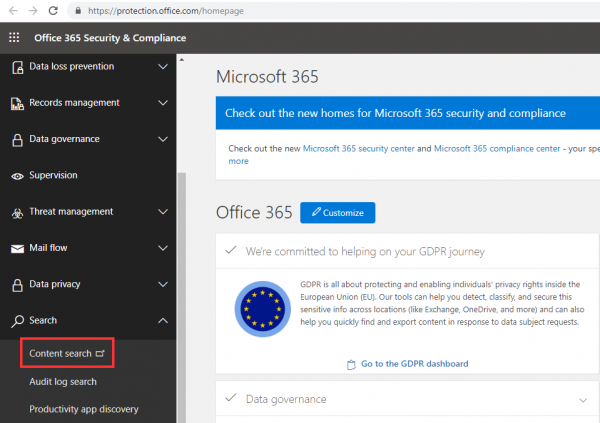The image size is (600, 423).
Task: Click the browser forward arrow
Action: coord(33,11)
